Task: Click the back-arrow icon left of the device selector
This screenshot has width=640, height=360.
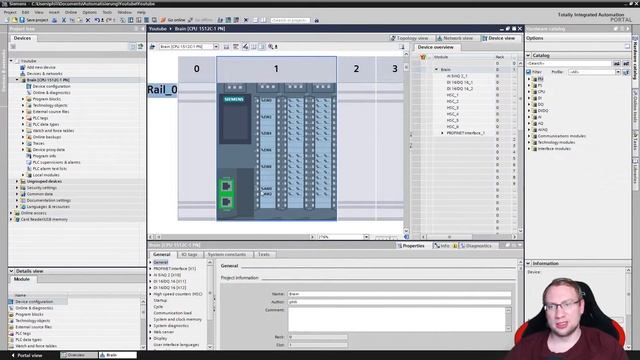Action: pos(153,47)
